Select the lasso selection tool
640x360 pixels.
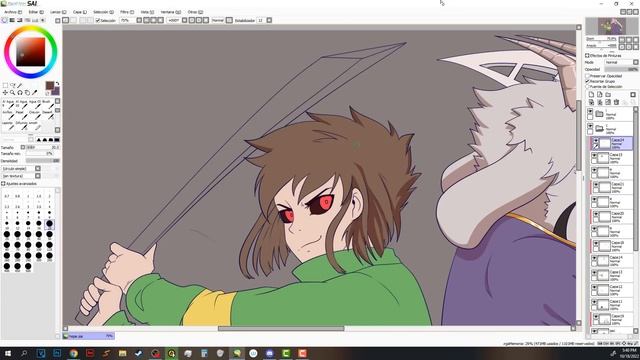(x=13, y=86)
